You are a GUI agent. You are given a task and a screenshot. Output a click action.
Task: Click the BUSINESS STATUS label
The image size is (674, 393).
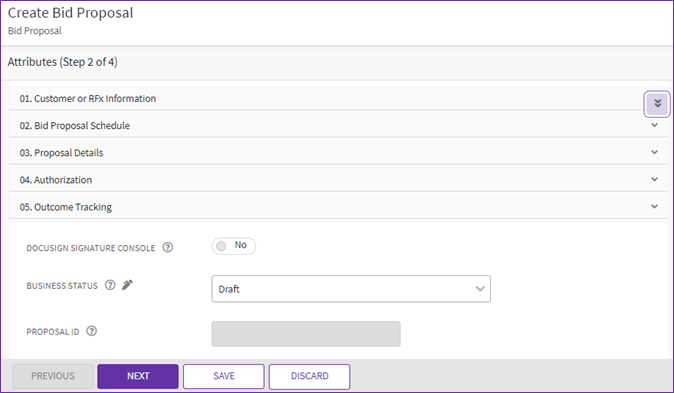(62, 286)
